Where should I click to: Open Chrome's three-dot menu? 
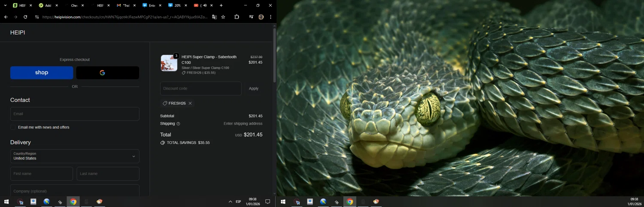click(270, 17)
